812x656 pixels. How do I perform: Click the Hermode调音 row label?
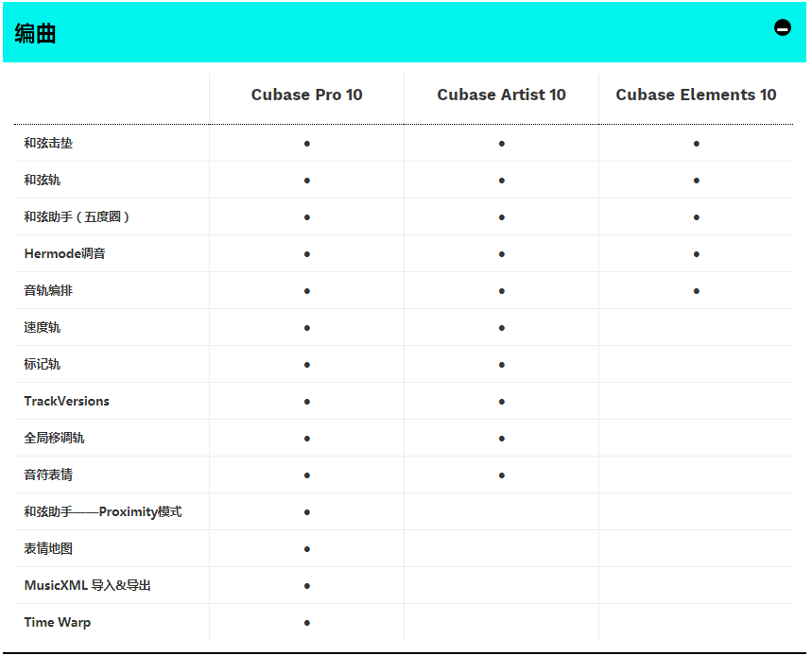coord(64,253)
